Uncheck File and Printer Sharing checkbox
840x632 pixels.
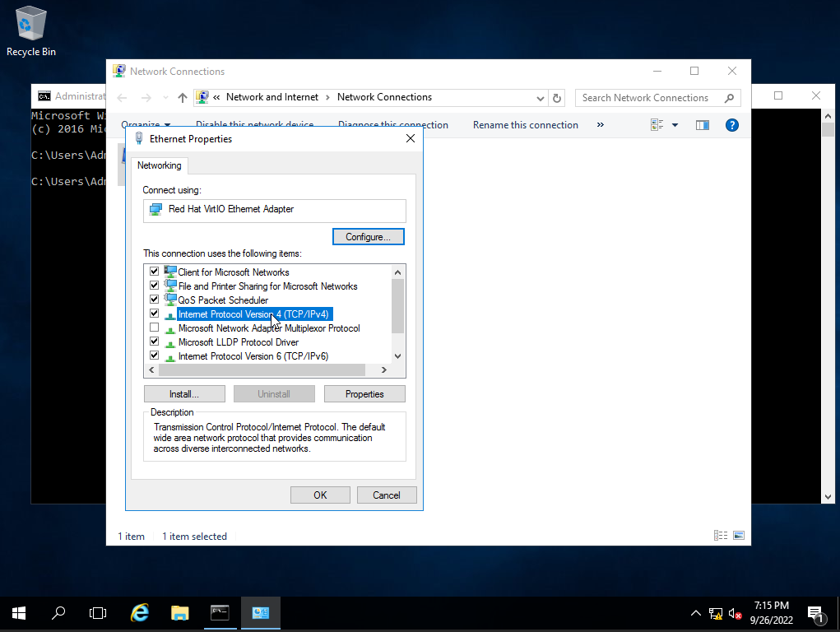pos(155,286)
